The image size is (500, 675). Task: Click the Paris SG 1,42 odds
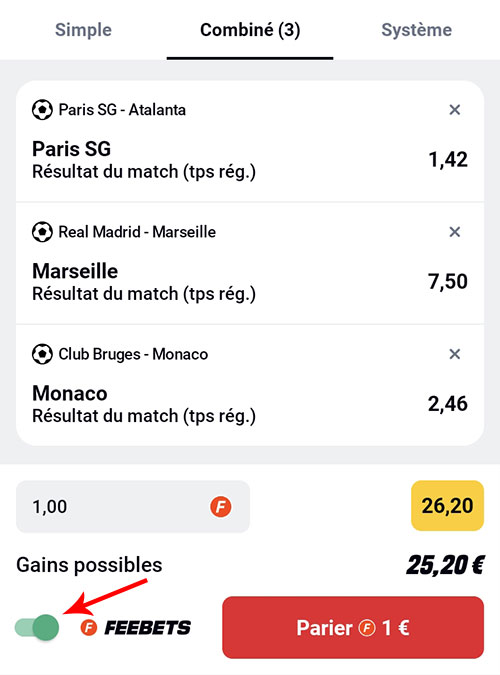pyautogui.click(x=448, y=160)
